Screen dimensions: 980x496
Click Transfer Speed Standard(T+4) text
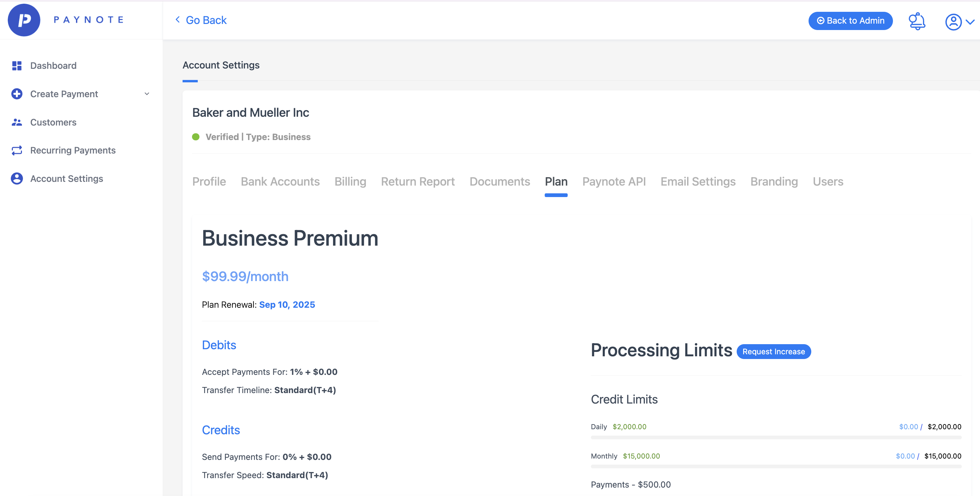click(265, 475)
